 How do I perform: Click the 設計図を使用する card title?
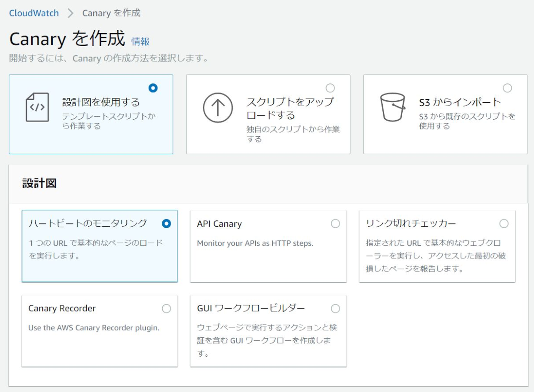click(x=101, y=102)
